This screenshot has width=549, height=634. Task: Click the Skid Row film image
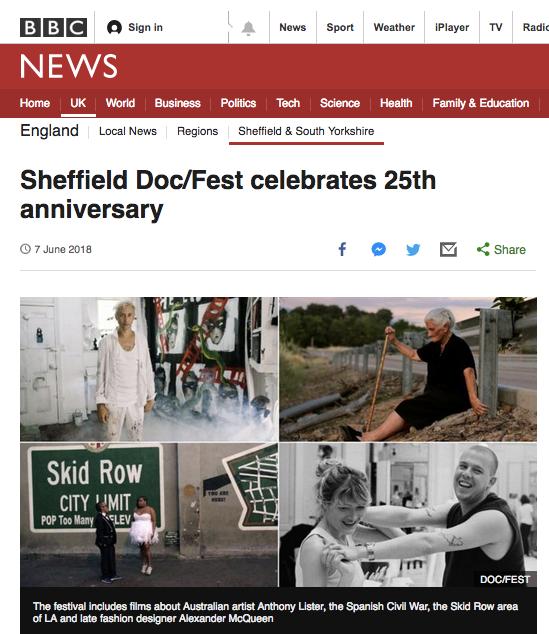149,514
